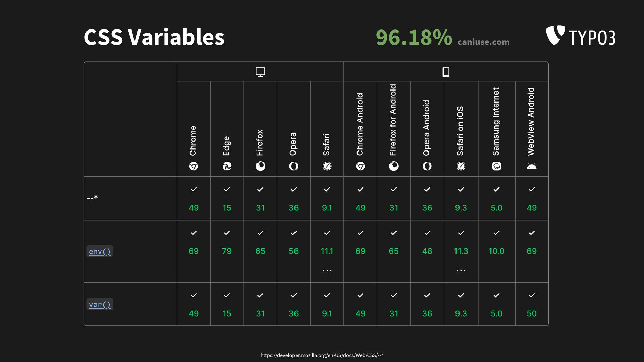This screenshot has width=644, height=362.
Task: Click the desktop Firefox browser icon
Action: [x=260, y=166]
